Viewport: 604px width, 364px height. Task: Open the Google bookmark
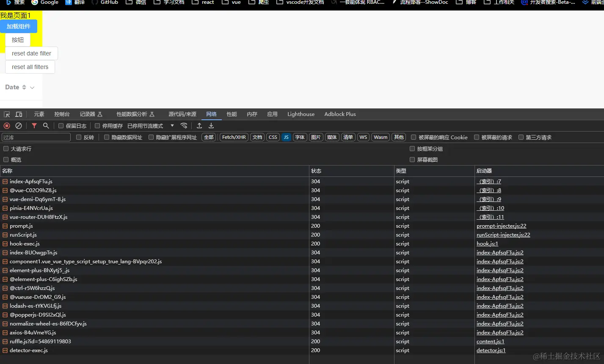point(45,2)
